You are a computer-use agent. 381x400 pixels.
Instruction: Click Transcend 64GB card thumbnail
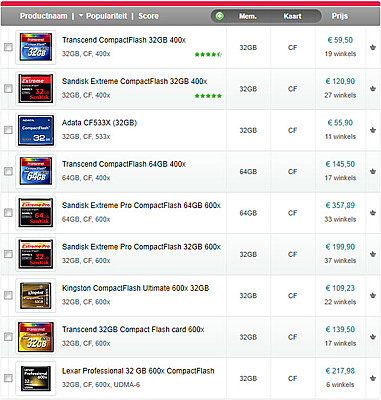pos(36,171)
